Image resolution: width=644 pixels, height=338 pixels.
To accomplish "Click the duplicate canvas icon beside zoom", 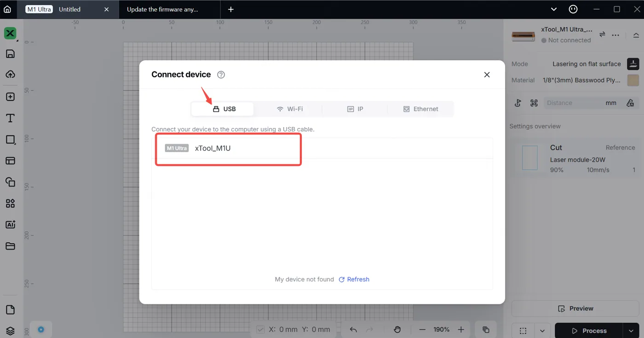I will (486, 330).
